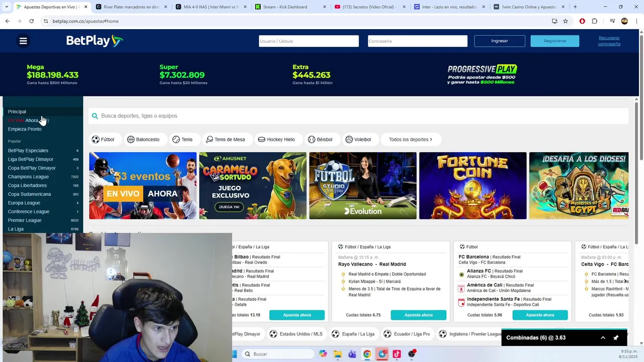Open the media controls icon in Chrome
644x362 pixels.
612,21
